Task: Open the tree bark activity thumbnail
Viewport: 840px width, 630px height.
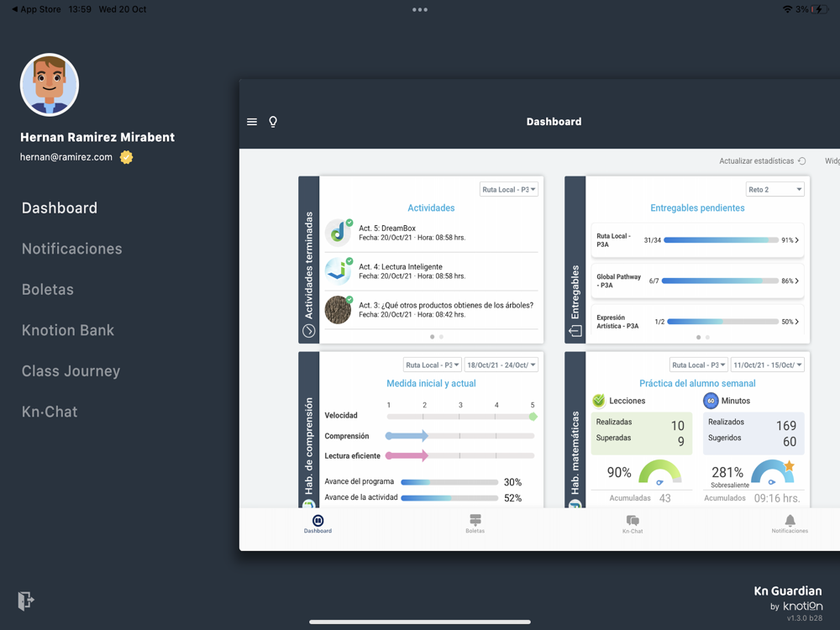Action: click(x=338, y=310)
